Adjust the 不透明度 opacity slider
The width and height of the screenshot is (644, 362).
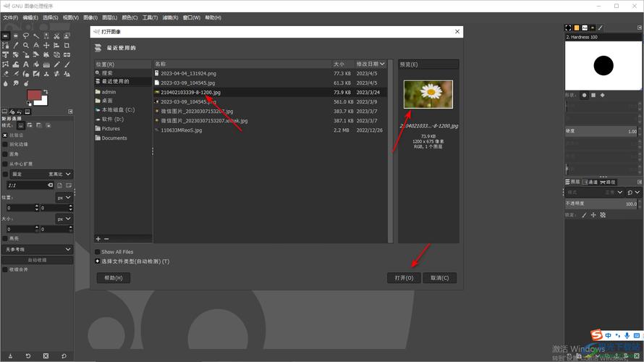[601, 203]
